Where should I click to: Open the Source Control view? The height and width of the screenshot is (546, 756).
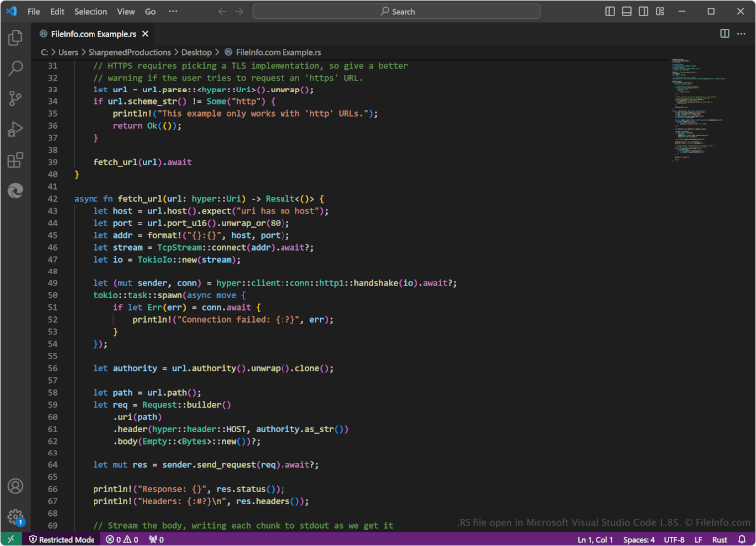pyautogui.click(x=15, y=98)
